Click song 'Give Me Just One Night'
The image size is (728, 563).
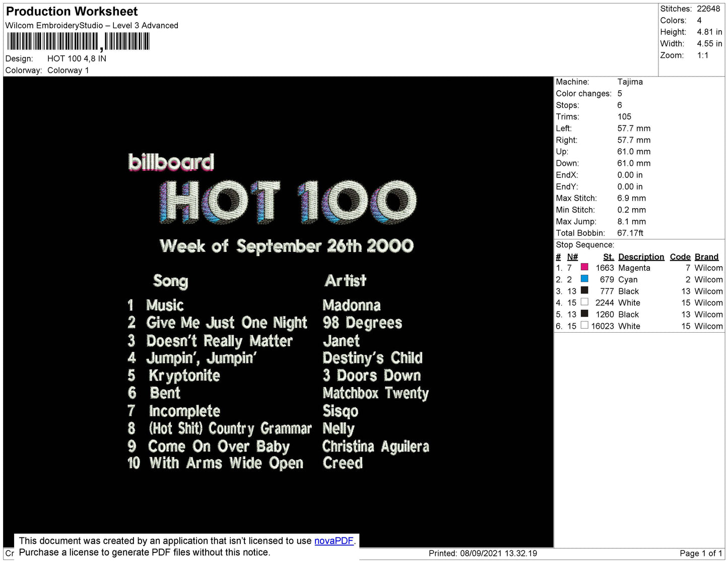click(x=227, y=323)
